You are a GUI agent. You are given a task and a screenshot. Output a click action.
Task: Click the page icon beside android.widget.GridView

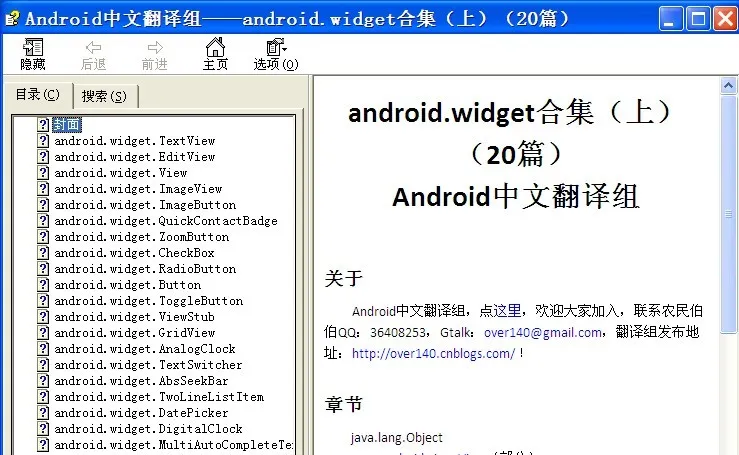pyautogui.click(x=43, y=333)
